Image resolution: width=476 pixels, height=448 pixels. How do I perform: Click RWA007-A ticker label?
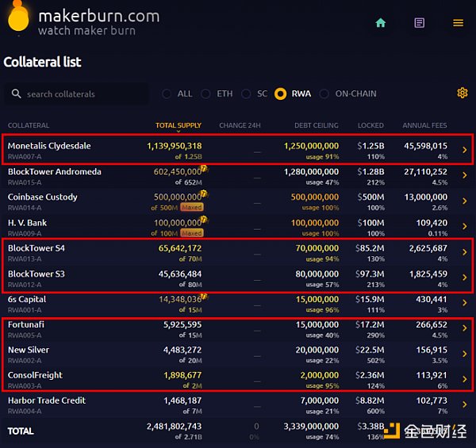click(x=25, y=156)
